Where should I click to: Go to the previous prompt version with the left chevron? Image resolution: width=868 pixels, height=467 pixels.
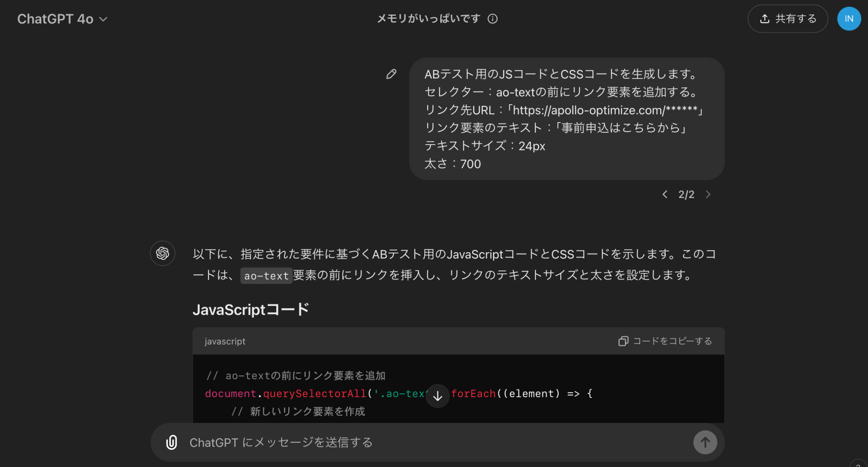pyautogui.click(x=665, y=194)
